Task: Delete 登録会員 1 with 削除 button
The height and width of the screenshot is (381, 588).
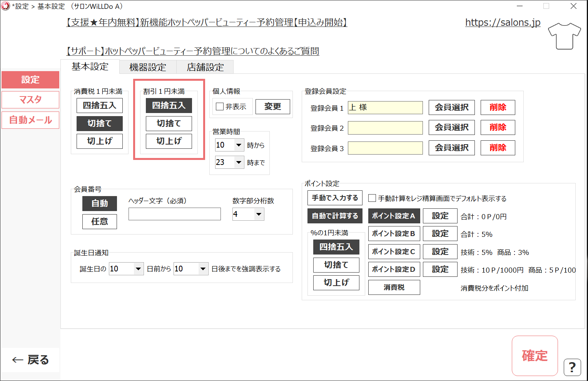Action: (x=498, y=107)
